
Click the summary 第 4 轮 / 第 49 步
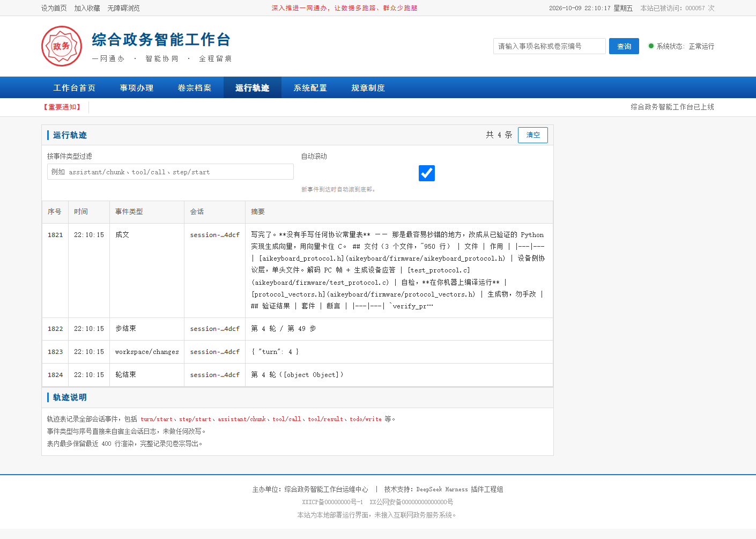284,329
